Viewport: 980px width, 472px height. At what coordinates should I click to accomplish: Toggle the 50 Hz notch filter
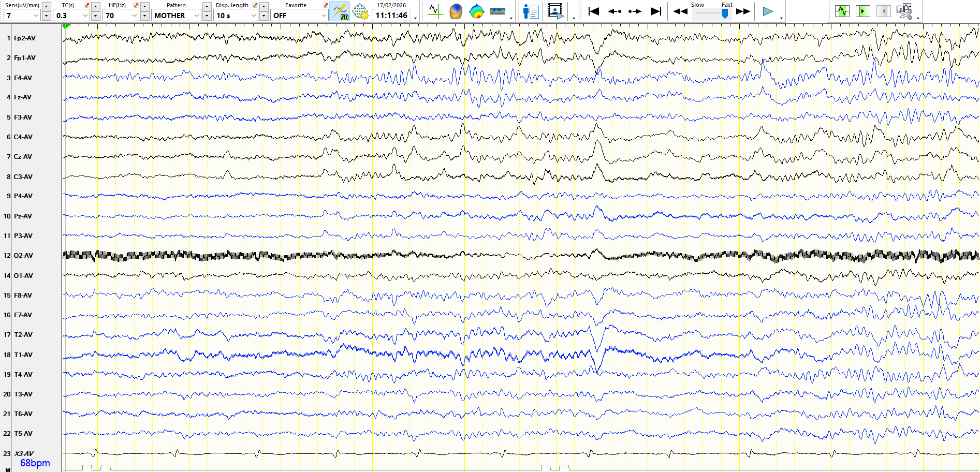(x=340, y=11)
